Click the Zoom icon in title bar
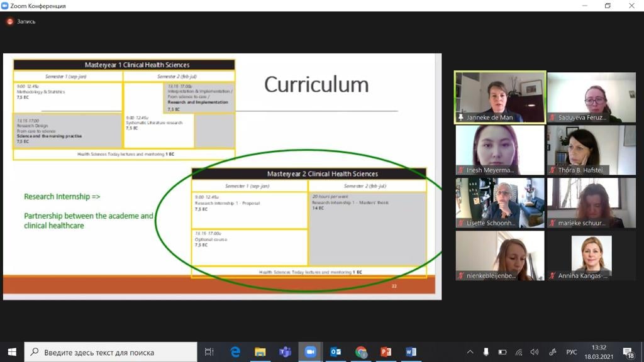Viewport: 644px width, 362px height. 5,6
